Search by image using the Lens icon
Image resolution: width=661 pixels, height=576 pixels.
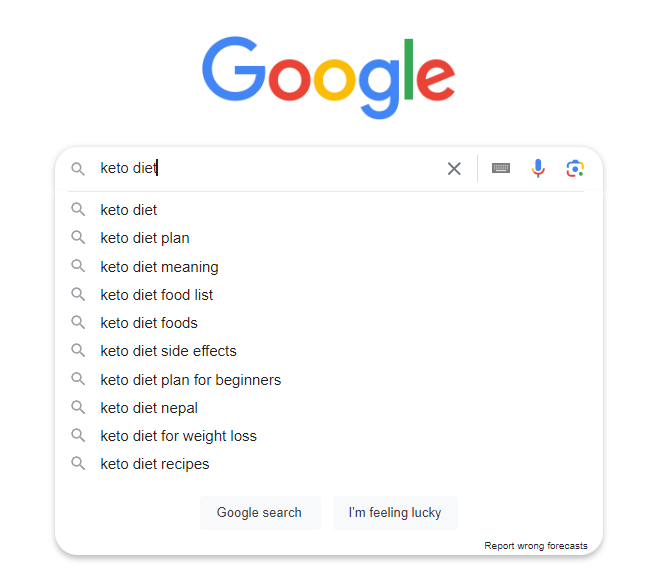coord(574,168)
